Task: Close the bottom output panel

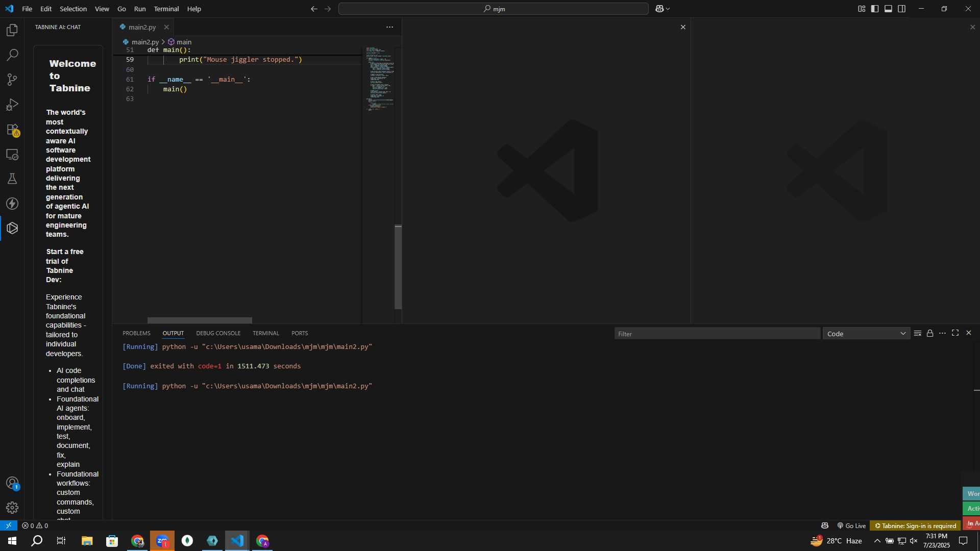Action: pos(968,333)
